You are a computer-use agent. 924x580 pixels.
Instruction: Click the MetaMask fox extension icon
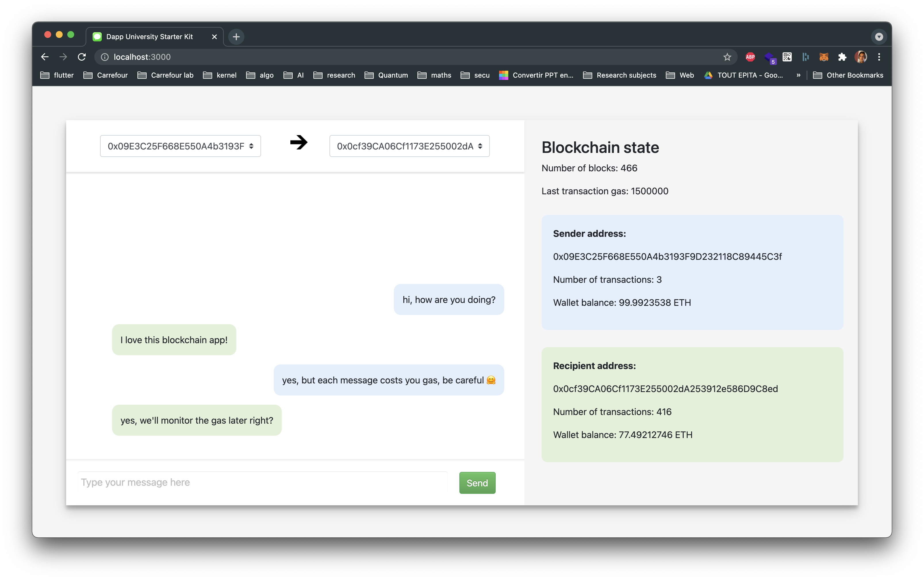[x=823, y=57]
